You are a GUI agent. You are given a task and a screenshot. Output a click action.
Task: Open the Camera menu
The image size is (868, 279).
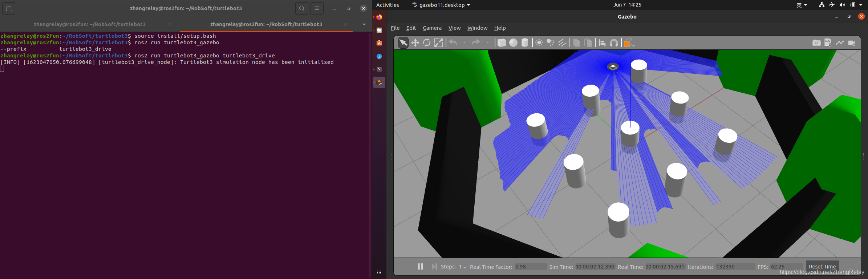tap(432, 28)
